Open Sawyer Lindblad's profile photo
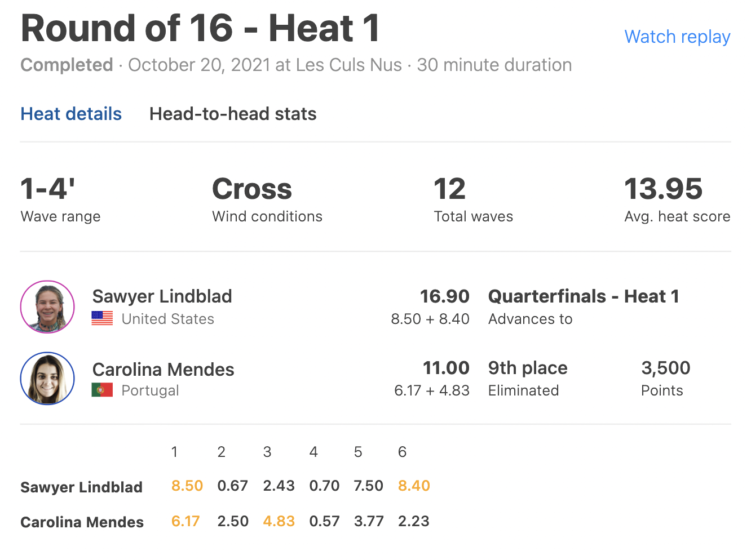 [x=47, y=307]
